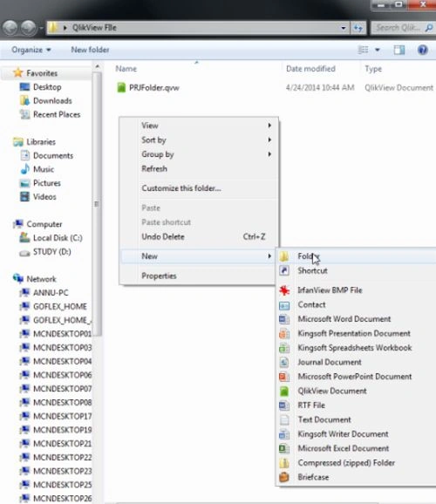The image size is (436, 504).
Task: Click the New folder toolbar button
Action: (x=90, y=50)
